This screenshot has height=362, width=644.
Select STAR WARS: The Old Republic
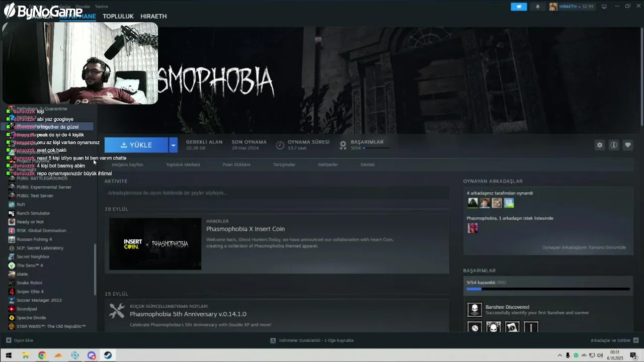coord(51,326)
